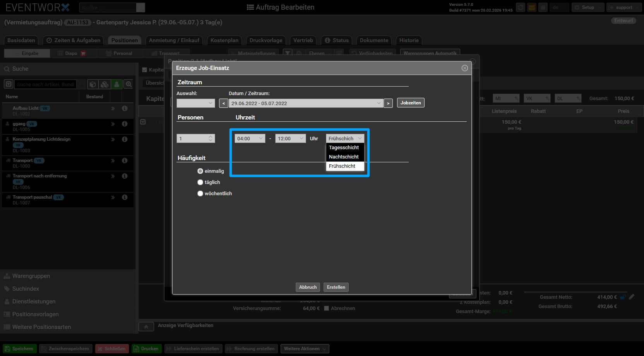This screenshot has width=644, height=356.
Task: Click the Personen number field
Action: (192, 138)
